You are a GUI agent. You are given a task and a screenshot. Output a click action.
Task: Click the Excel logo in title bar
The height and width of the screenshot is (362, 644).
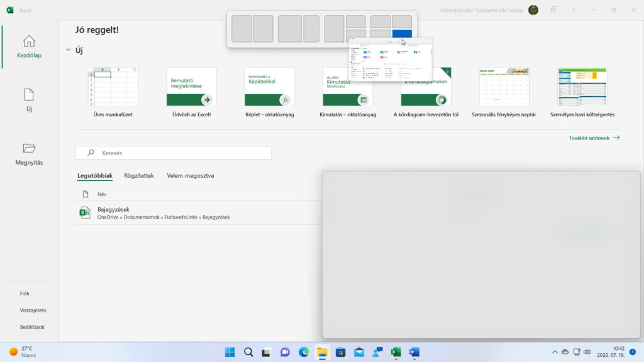coord(10,10)
